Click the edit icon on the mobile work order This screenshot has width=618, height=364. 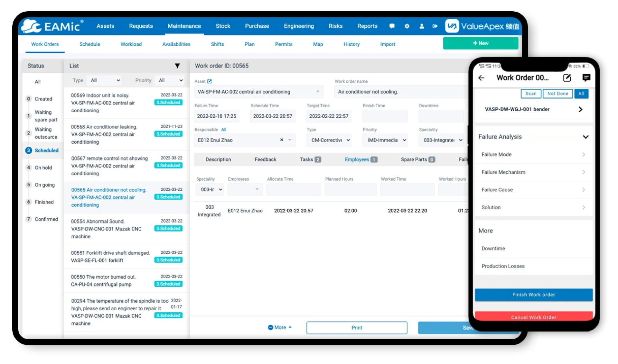coord(567,77)
